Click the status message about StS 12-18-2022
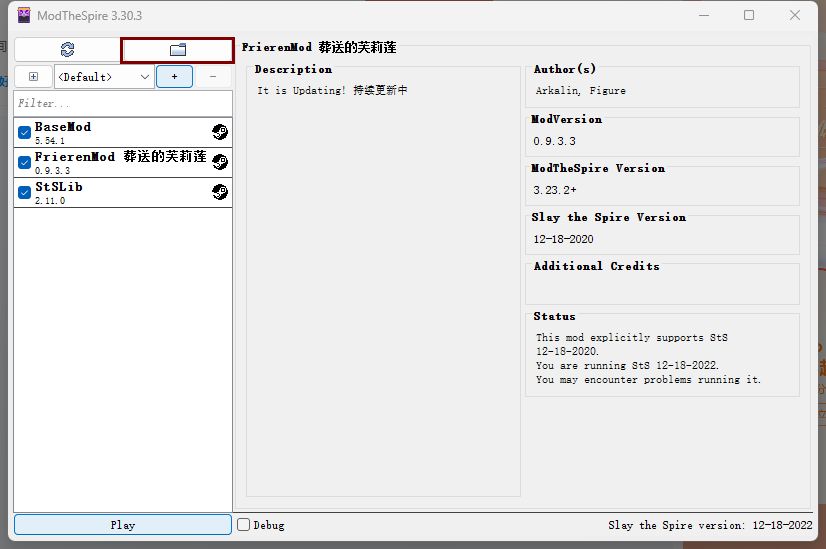Image resolution: width=826 pixels, height=549 pixels. (627, 366)
